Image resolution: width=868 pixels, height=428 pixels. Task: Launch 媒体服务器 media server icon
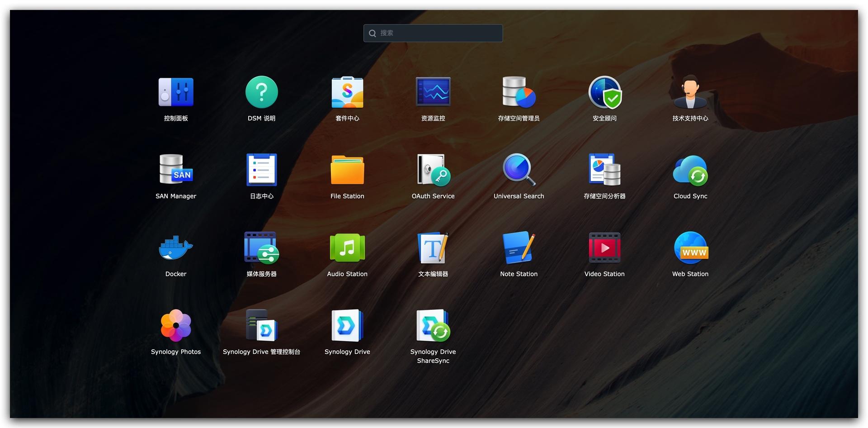tap(261, 247)
